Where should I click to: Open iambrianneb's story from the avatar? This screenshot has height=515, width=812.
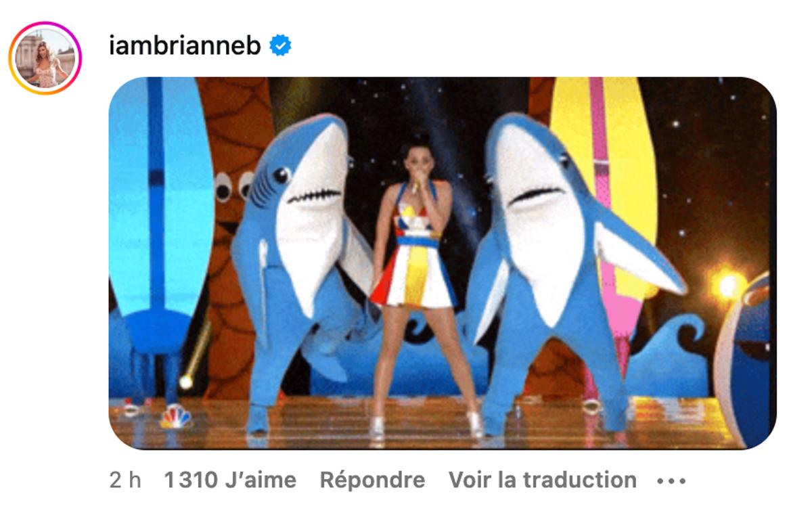click(x=45, y=58)
